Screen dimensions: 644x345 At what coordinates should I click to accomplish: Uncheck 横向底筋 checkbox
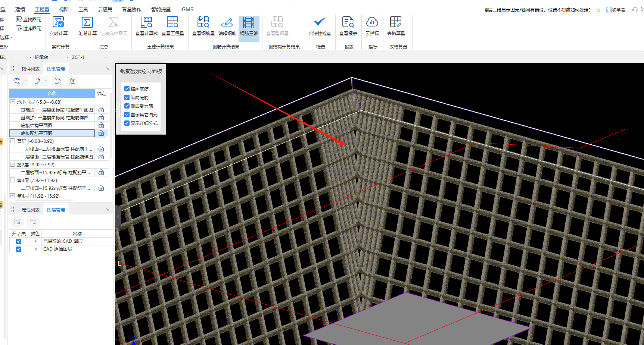(127, 89)
